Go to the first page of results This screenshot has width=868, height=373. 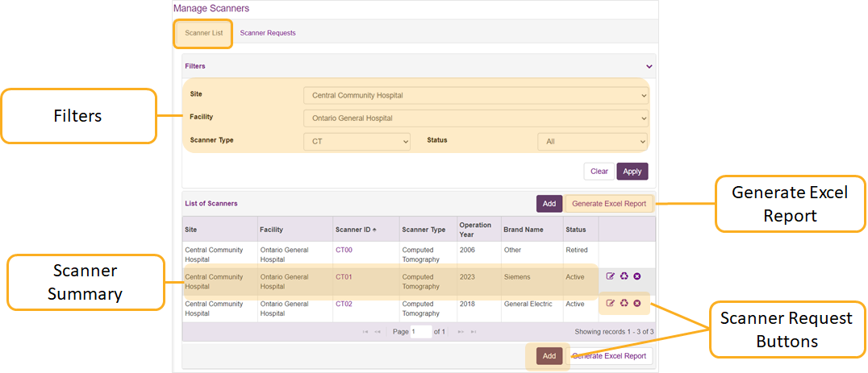[x=365, y=332]
